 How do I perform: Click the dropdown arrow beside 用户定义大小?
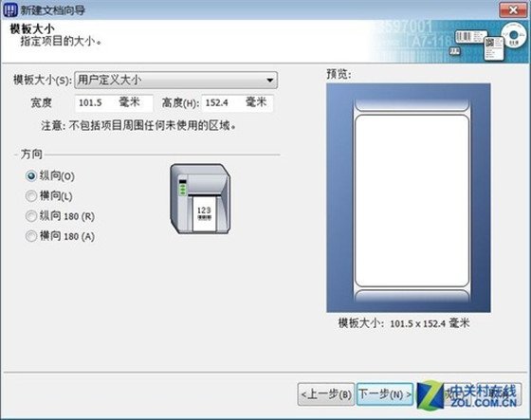(x=270, y=81)
